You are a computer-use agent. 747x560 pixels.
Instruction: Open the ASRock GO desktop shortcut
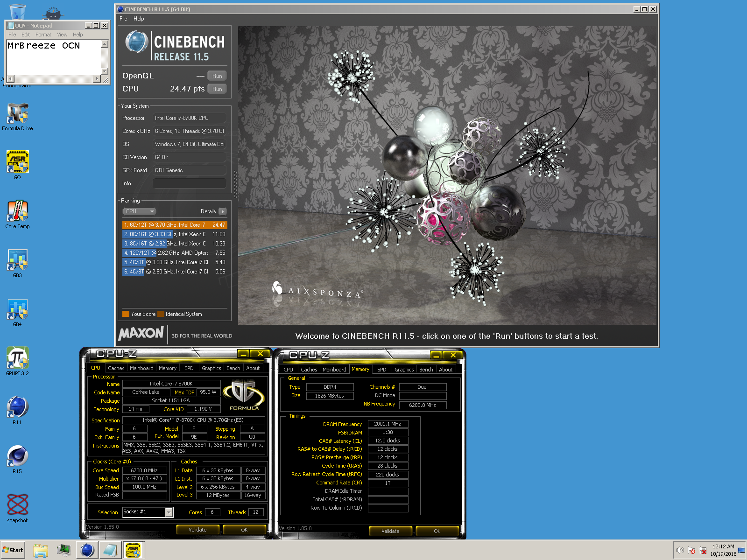pyautogui.click(x=17, y=164)
